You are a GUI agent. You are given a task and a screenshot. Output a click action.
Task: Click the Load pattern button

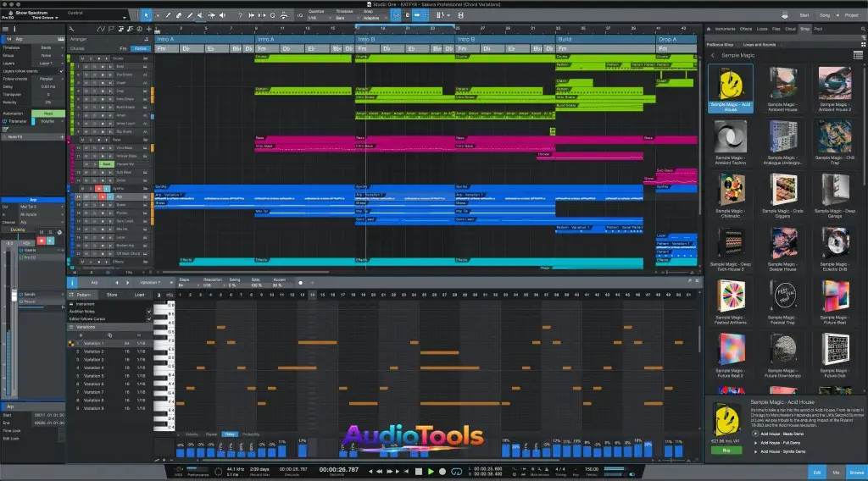pos(140,296)
